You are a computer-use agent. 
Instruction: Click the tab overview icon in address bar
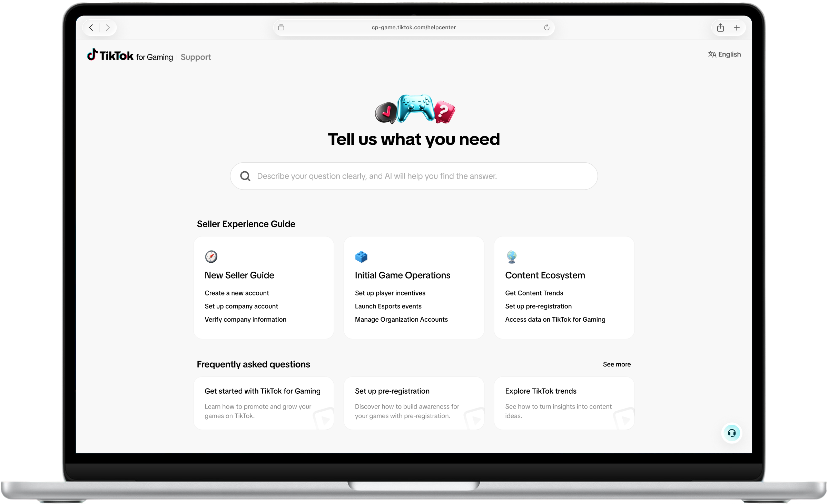point(281,28)
